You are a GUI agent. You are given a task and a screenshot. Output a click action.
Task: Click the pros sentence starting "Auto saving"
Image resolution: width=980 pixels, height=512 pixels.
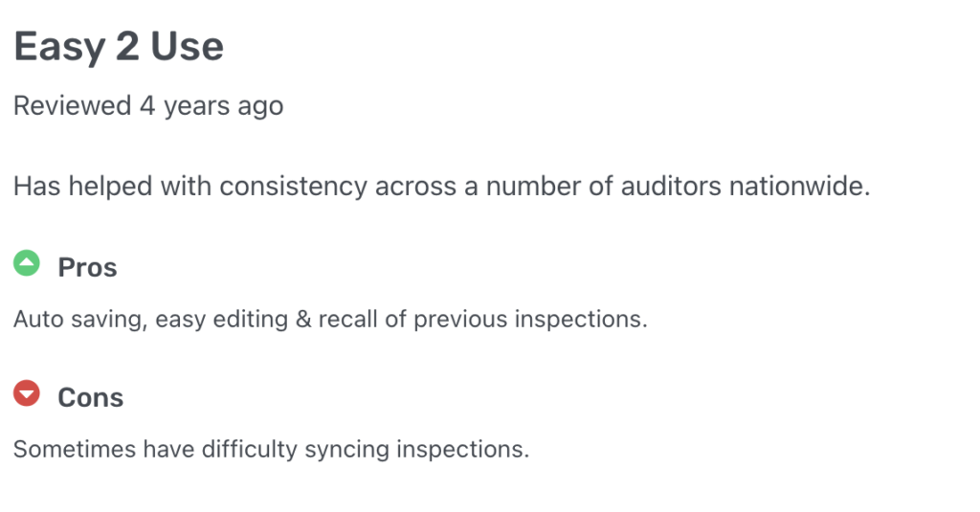330,320
